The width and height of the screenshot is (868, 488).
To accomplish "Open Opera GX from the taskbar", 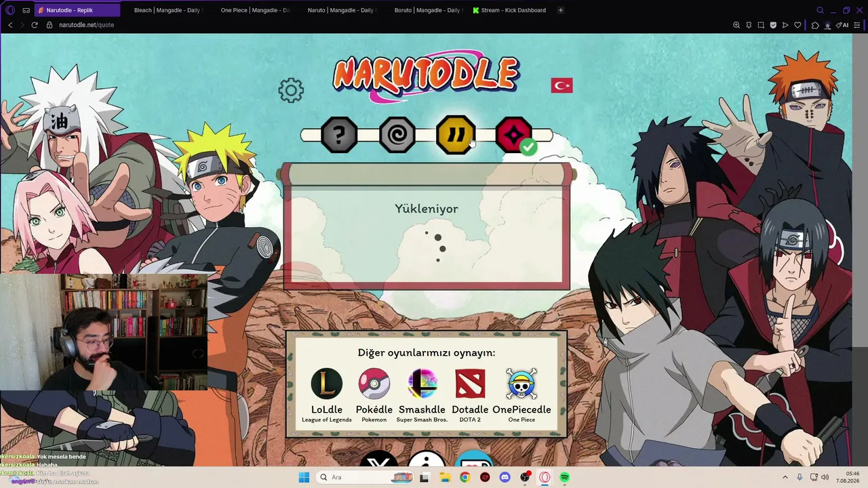I will coord(545,477).
